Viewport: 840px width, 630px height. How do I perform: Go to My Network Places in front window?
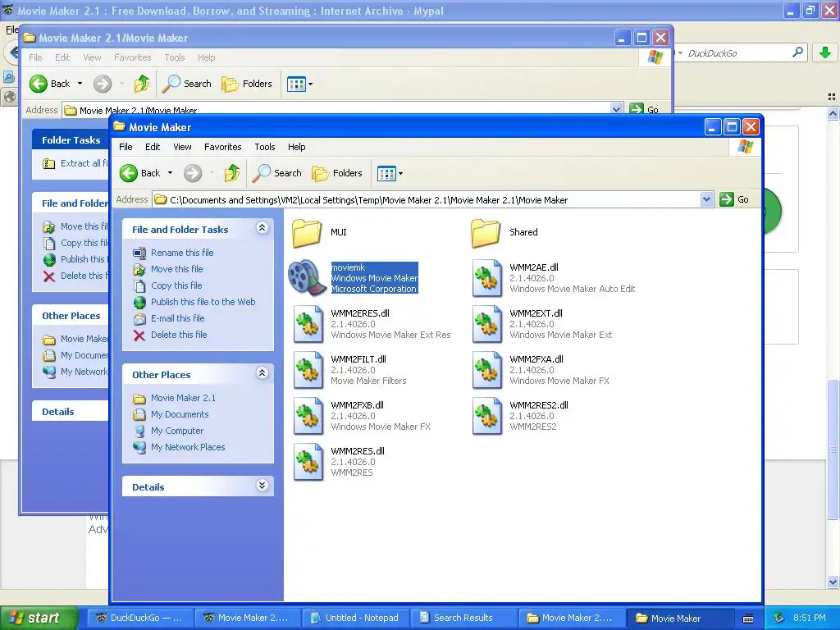pyautogui.click(x=188, y=447)
